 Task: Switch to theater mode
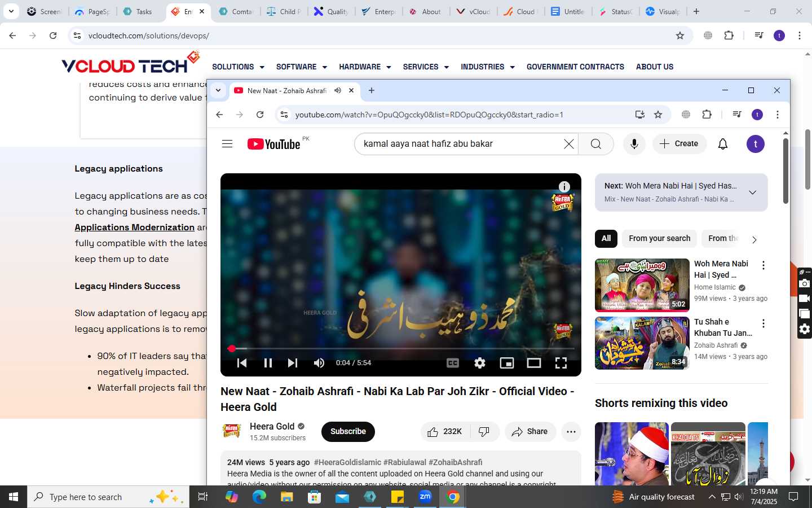click(534, 363)
